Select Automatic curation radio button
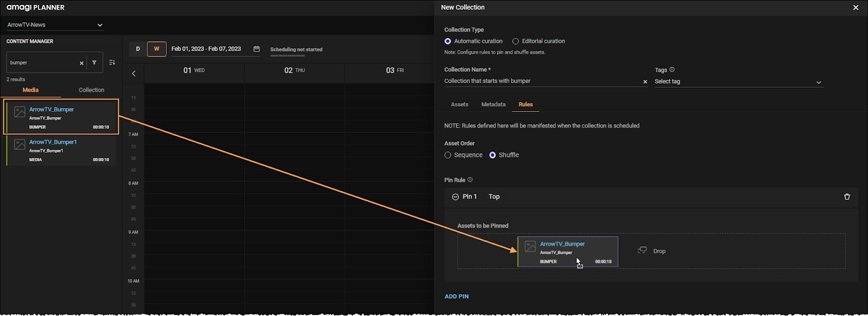This screenshot has height=316, width=868. (448, 41)
